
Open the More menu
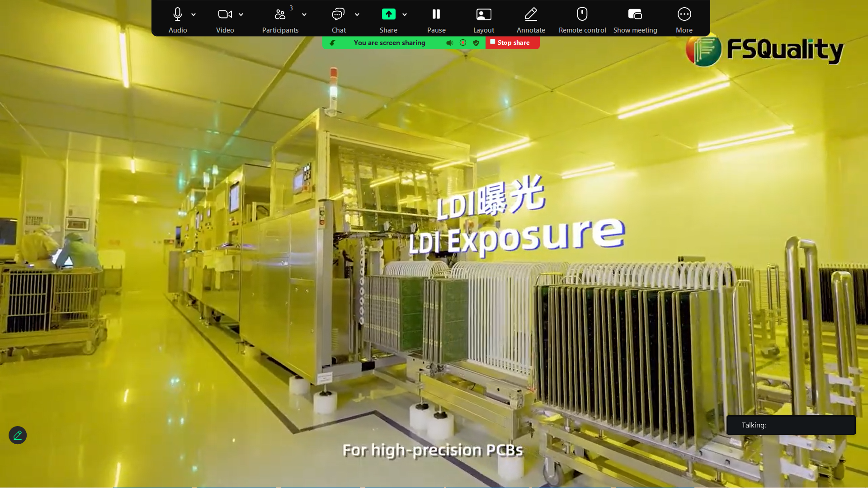[x=684, y=14]
